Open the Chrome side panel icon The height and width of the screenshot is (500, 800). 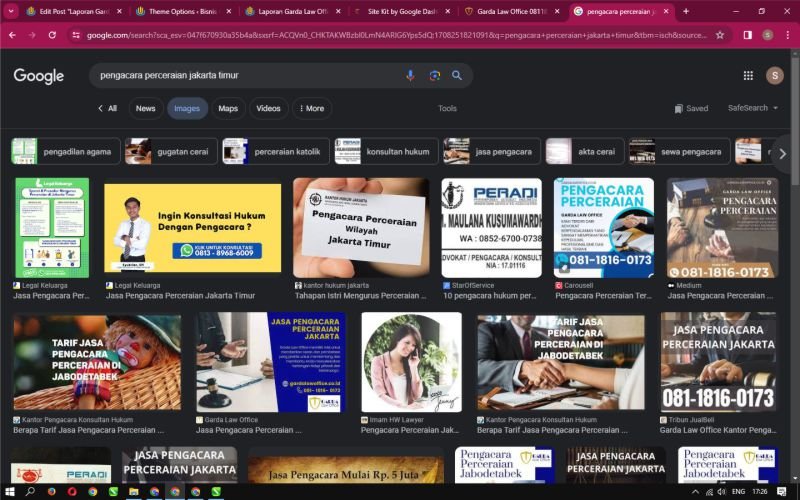pos(747,34)
